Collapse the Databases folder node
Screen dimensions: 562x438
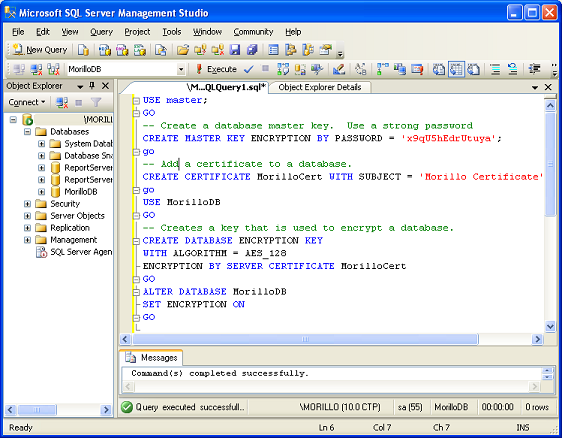point(28,132)
